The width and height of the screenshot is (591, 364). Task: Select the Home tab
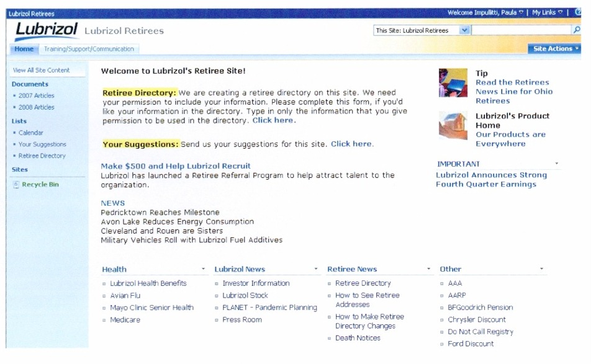click(24, 49)
